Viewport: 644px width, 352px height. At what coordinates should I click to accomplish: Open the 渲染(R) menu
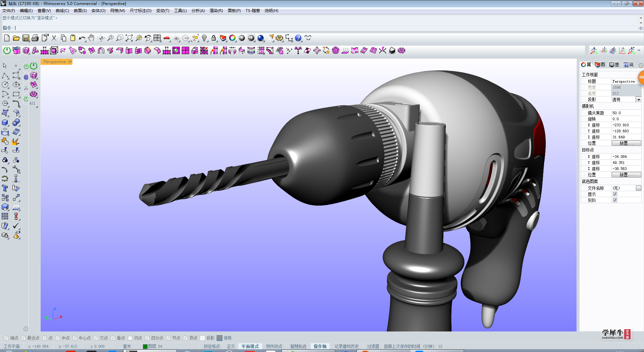pos(216,11)
